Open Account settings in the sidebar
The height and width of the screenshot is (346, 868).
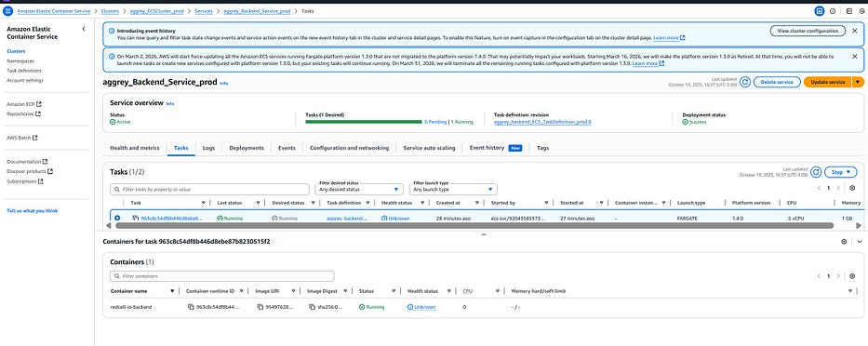[25, 80]
